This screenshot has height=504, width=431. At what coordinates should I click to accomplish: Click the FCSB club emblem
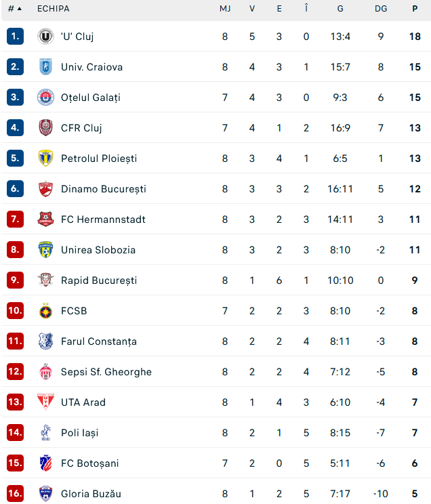45,311
